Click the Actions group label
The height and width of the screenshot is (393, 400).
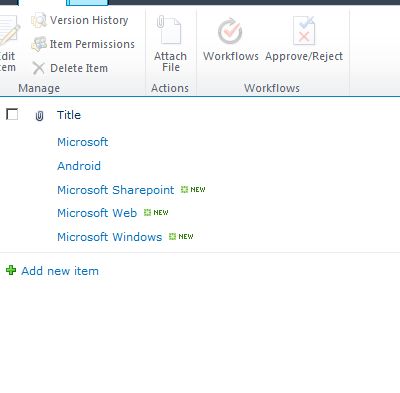coord(170,88)
